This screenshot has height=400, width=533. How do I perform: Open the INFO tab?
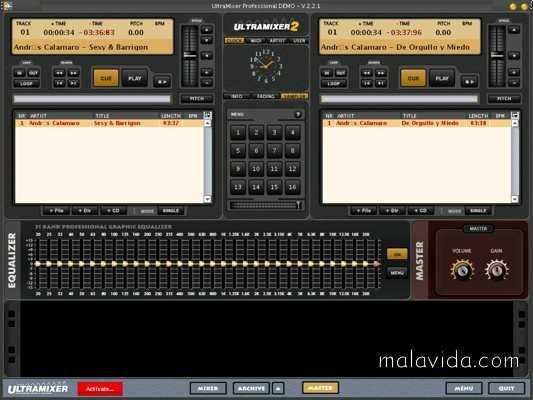coord(237,97)
